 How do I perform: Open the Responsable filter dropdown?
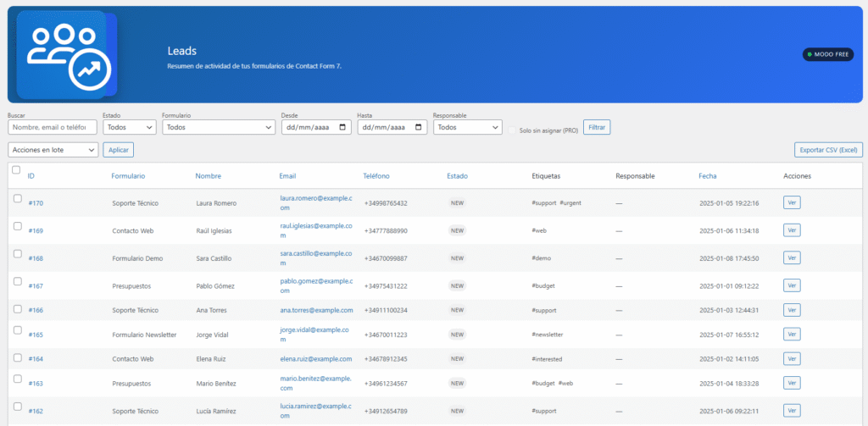(x=468, y=127)
